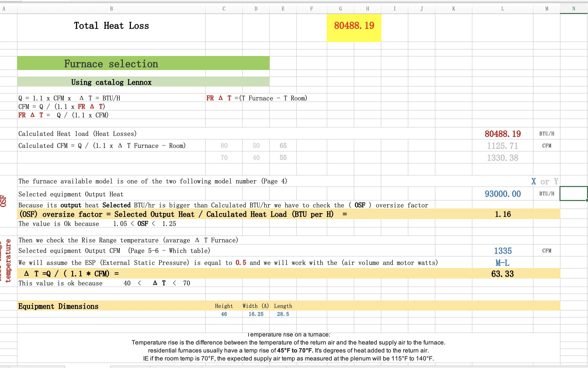
Task: Select the OSF result 1.16 cell
Action: [503, 214]
